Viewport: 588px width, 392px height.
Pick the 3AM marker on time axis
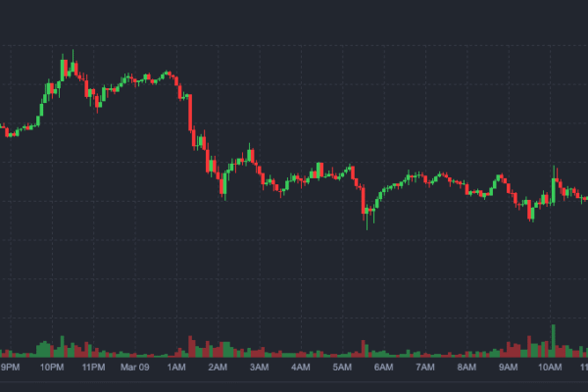click(x=259, y=367)
